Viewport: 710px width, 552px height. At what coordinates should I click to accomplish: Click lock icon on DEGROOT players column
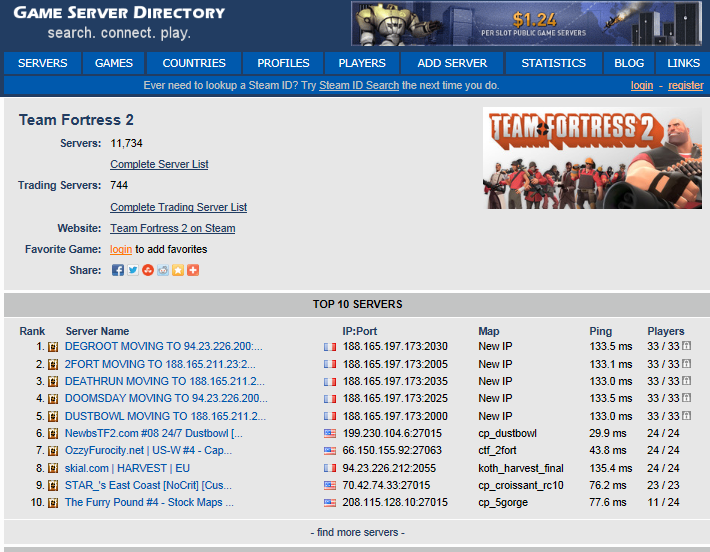[686, 346]
